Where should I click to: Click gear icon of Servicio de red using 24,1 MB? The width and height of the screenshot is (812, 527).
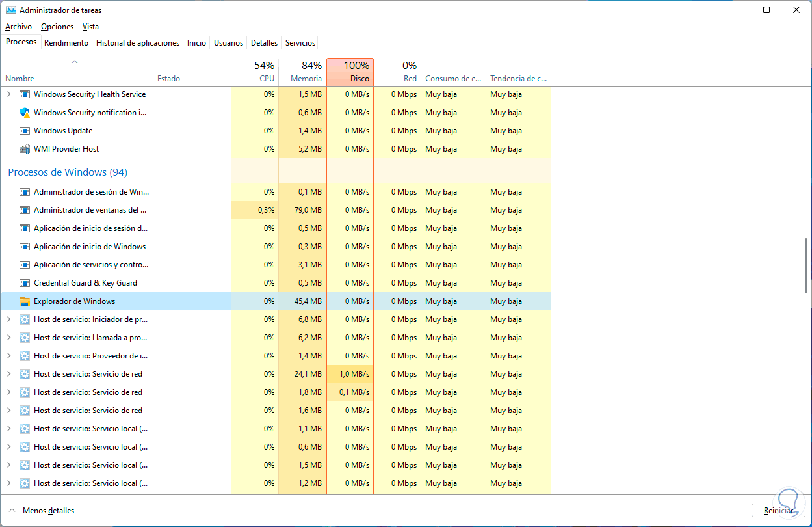point(25,374)
